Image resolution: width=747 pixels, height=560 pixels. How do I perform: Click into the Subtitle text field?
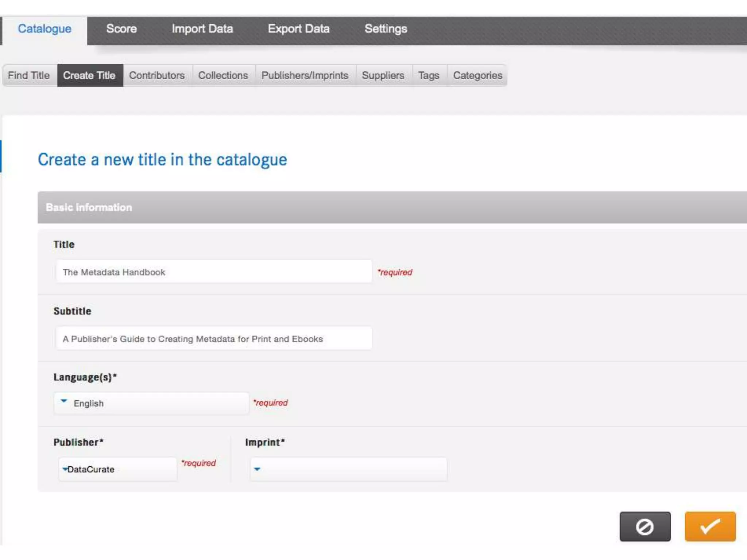pos(214,339)
